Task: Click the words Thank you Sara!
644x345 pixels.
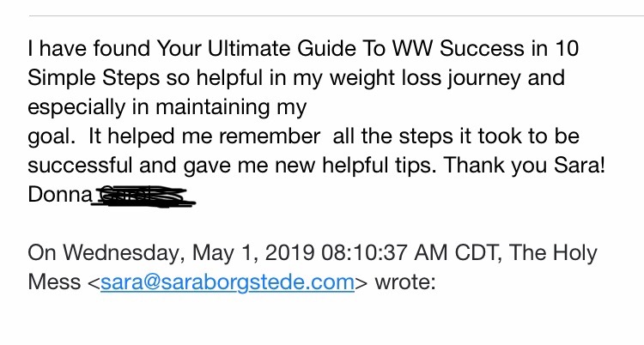Action: pos(525,166)
